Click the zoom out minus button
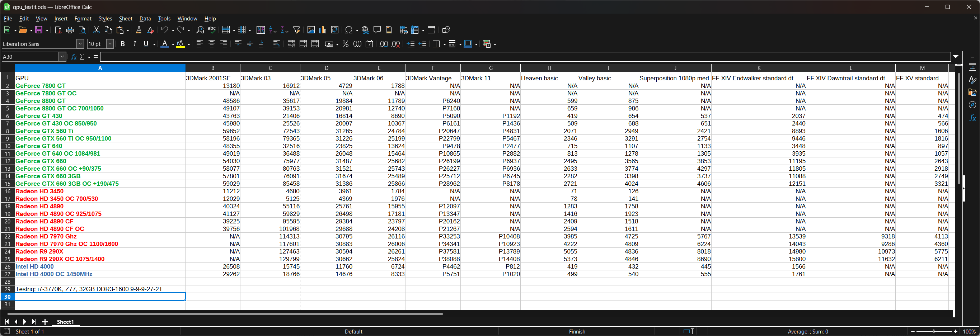This screenshot has height=336, width=980. click(x=912, y=331)
